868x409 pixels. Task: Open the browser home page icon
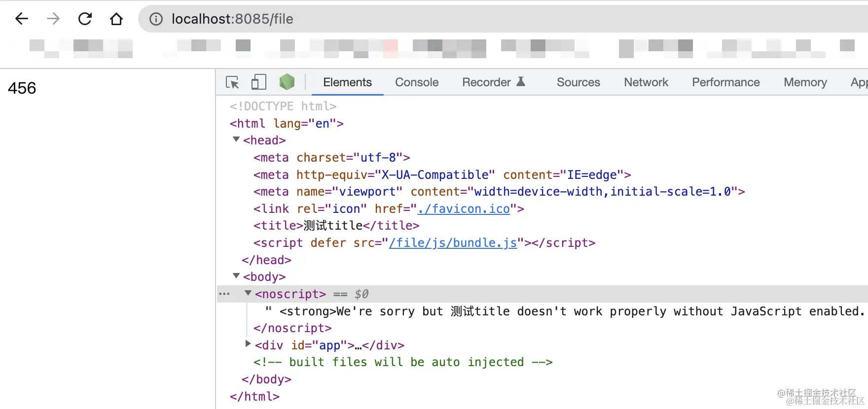pyautogui.click(x=116, y=19)
